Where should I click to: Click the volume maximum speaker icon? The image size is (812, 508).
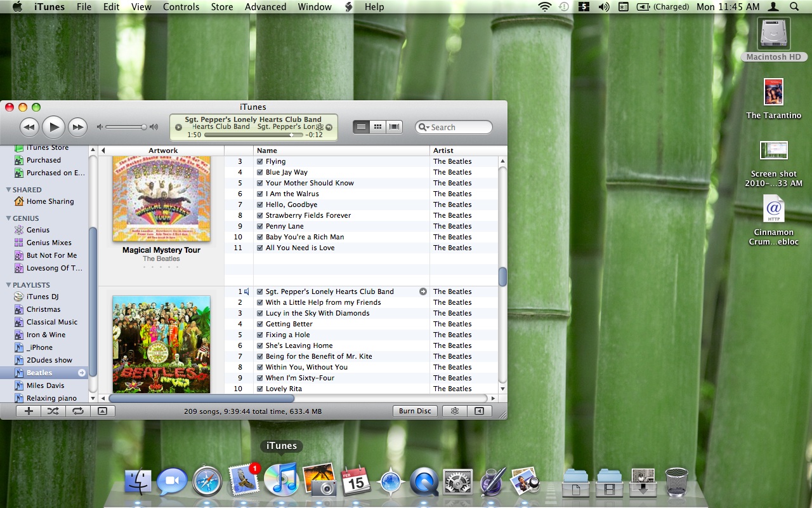pyautogui.click(x=154, y=127)
